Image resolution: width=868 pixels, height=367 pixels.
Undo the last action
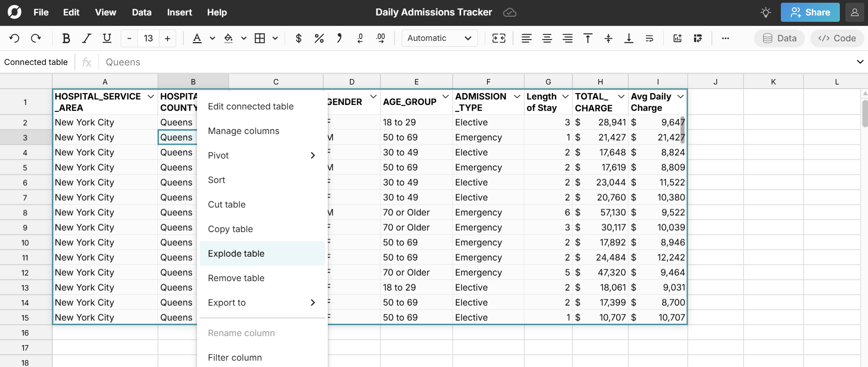click(15, 38)
